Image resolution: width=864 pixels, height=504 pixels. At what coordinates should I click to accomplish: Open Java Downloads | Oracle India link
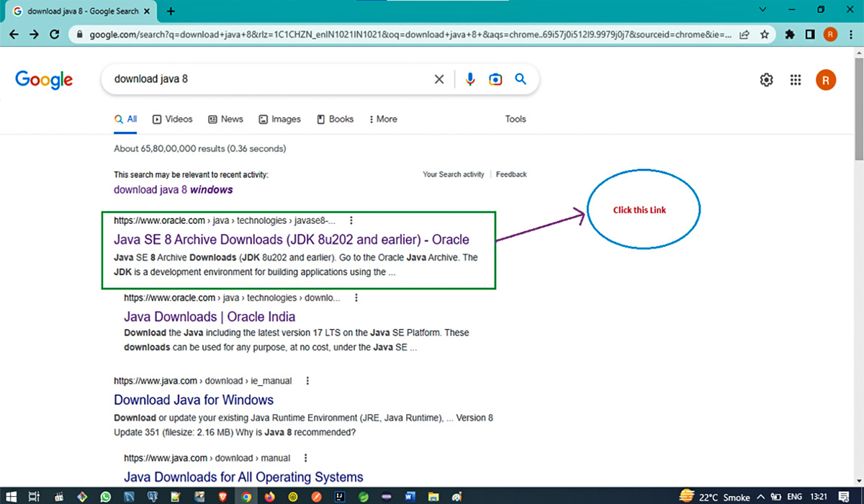[210, 317]
